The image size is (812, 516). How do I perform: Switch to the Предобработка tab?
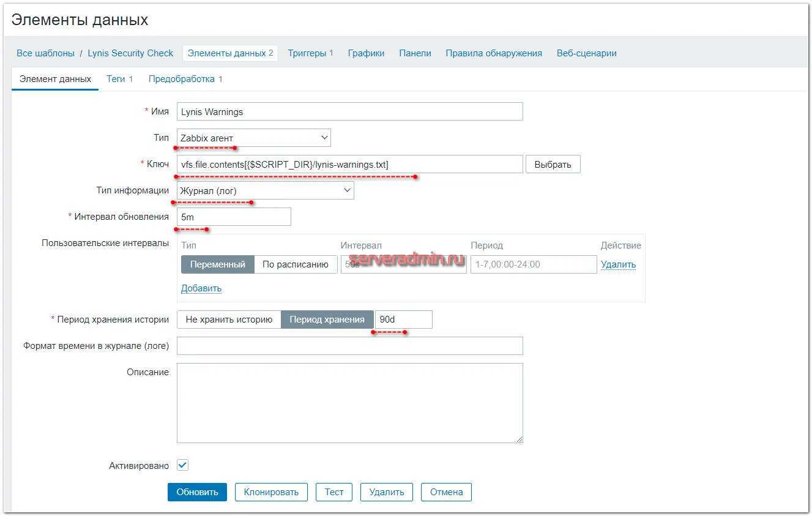pyautogui.click(x=185, y=79)
